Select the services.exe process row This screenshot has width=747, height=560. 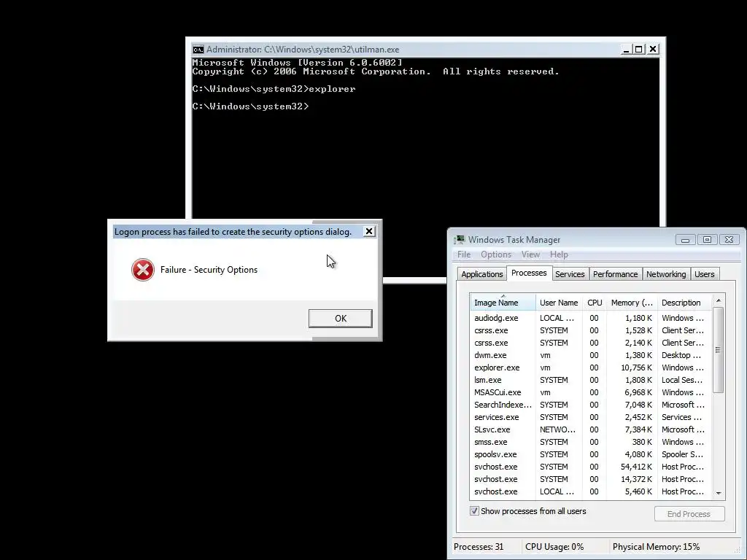coord(591,416)
